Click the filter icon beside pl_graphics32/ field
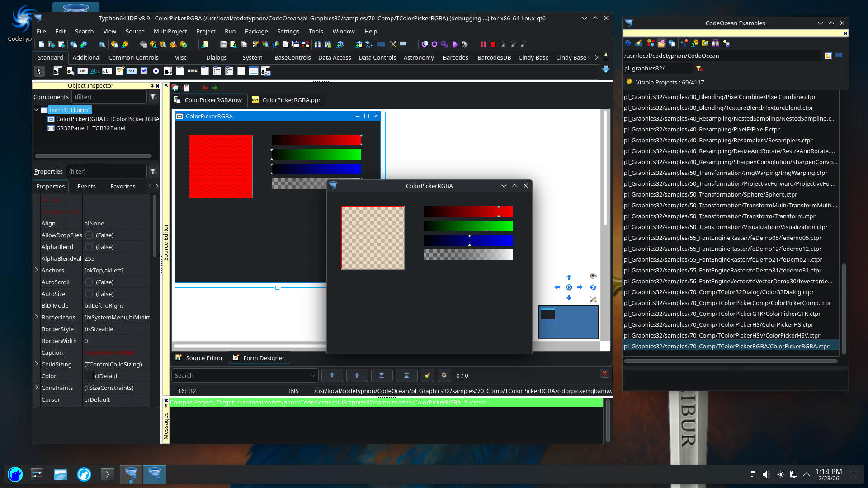 click(699, 68)
